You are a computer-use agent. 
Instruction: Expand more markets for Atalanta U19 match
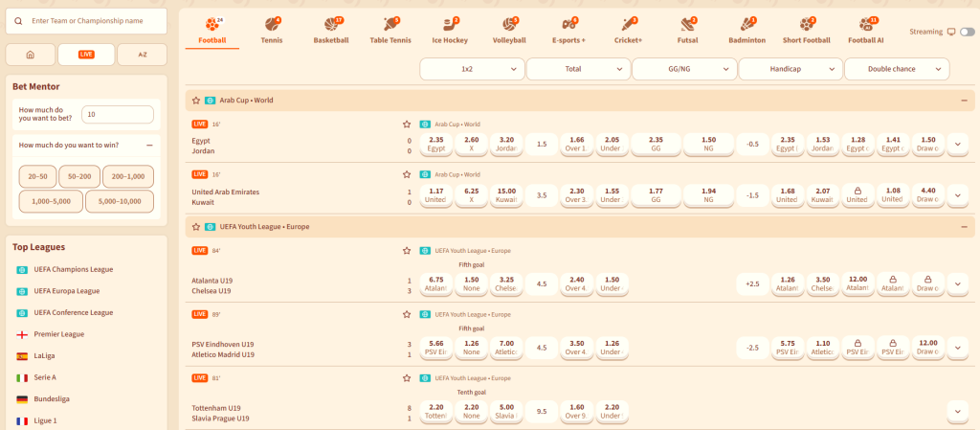click(957, 284)
